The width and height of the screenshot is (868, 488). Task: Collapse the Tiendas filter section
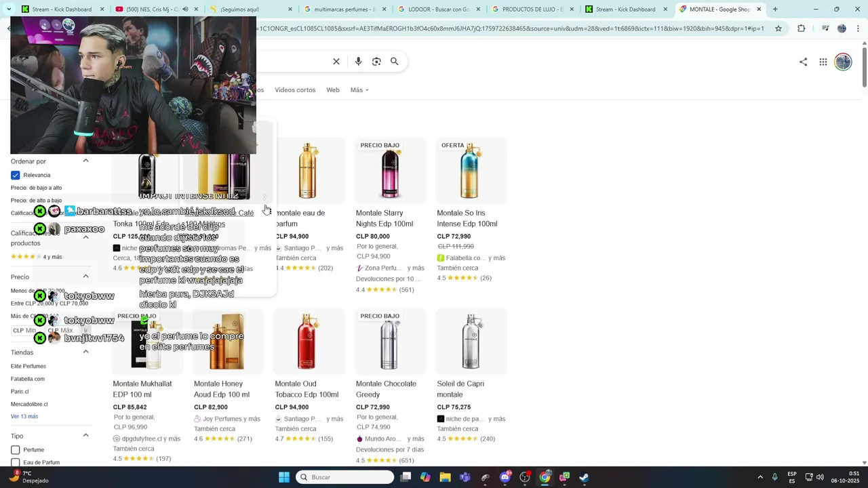[85, 352]
